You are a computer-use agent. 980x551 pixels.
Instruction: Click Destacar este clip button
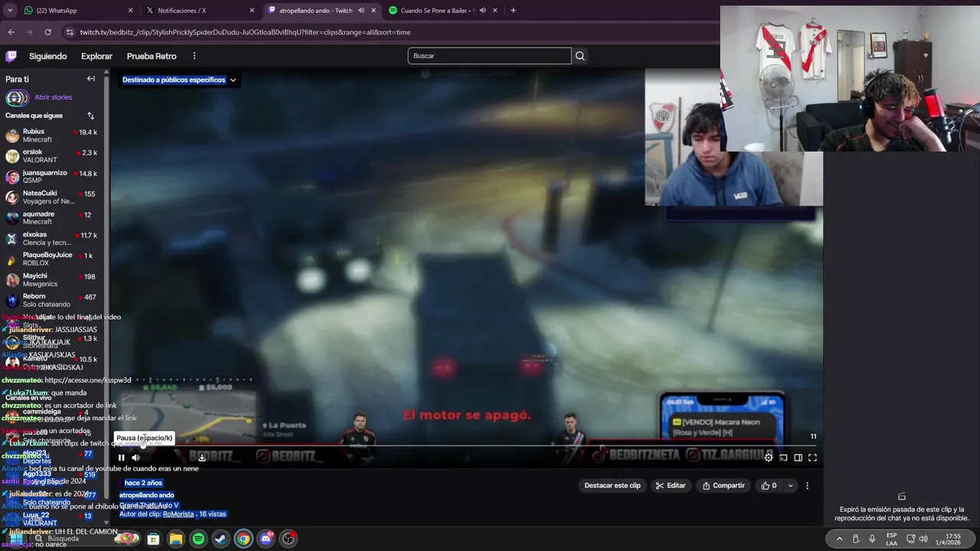click(x=612, y=485)
